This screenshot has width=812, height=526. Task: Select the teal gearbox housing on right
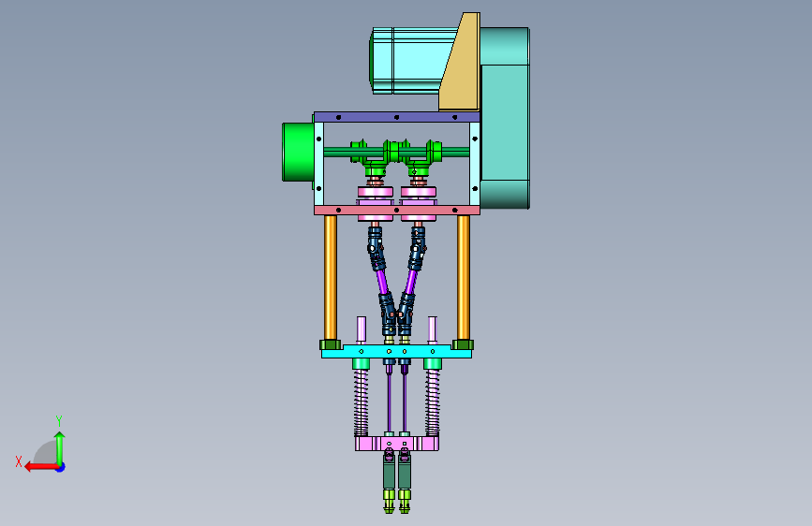pyautogui.click(x=505, y=118)
